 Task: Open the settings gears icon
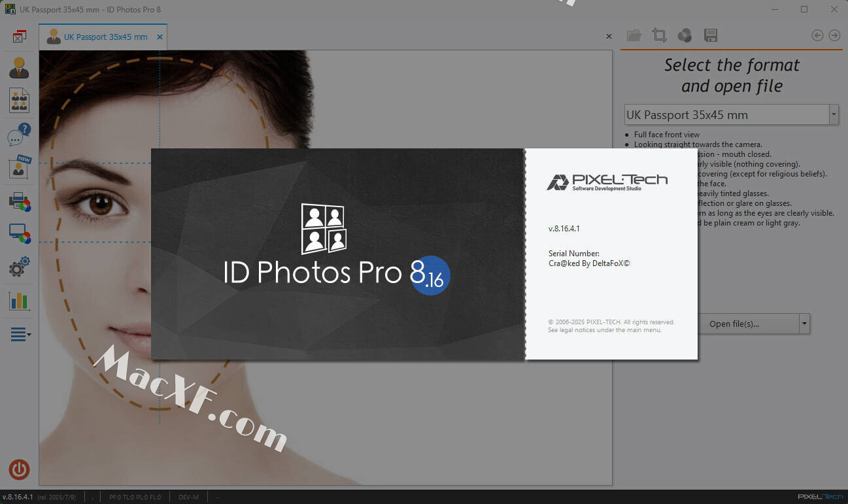tap(20, 267)
